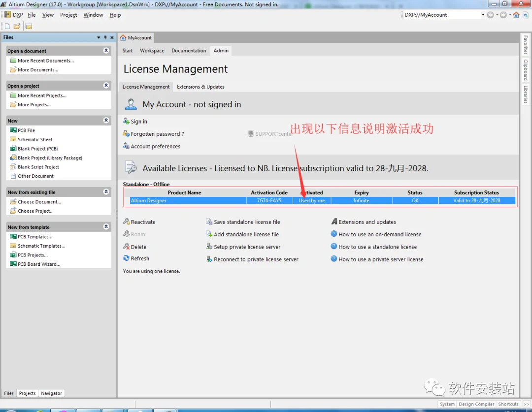This screenshot has height=412, width=532.
Task: Switch to the Documentation tab
Action: [x=189, y=51]
